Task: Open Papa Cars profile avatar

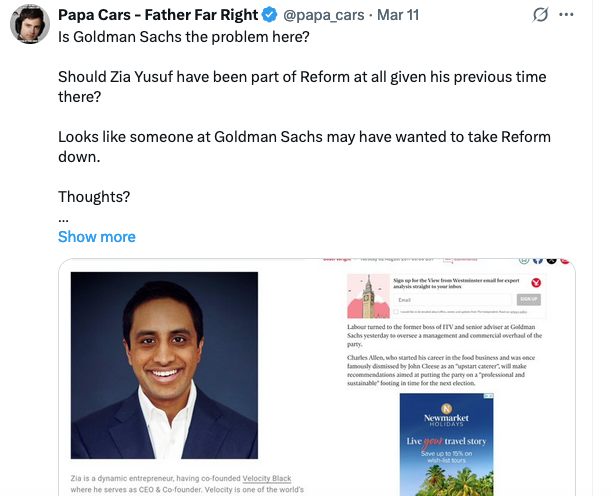Action: (31, 24)
